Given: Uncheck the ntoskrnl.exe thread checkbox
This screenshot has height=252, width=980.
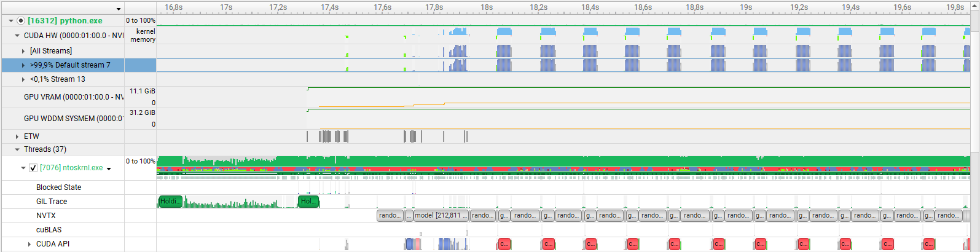Looking at the screenshot, I should [x=33, y=168].
